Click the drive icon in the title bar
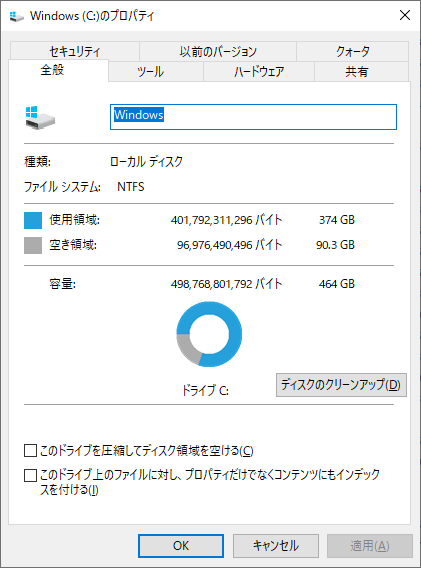Image resolution: width=421 pixels, height=568 pixels. point(16,16)
